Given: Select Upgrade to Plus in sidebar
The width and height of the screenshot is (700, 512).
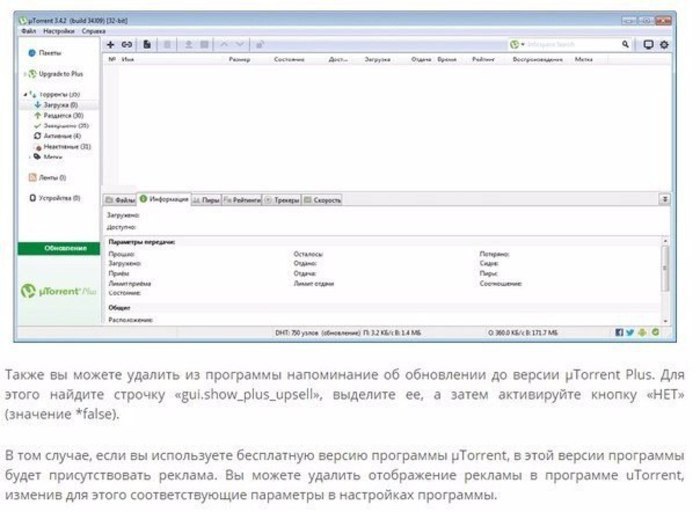Looking at the screenshot, I should [x=56, y=74].
